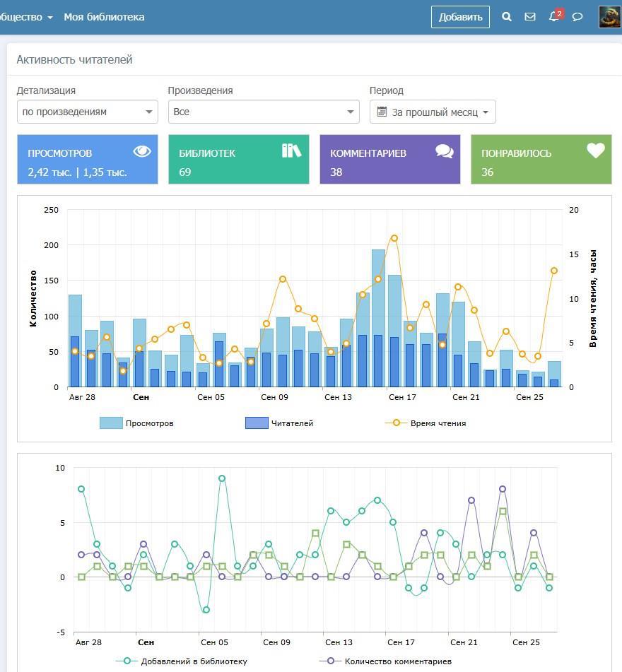Click the search magnifier icon
622x672 pixels.
pyautogui.click(x=507, y=17)
